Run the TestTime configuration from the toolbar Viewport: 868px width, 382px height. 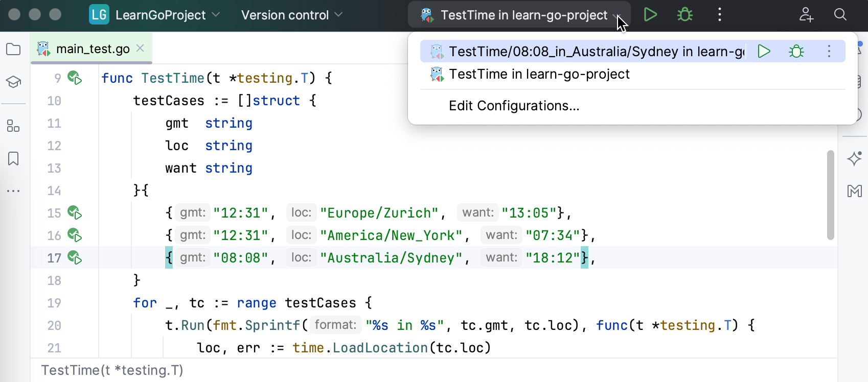[x=650, y=15]
